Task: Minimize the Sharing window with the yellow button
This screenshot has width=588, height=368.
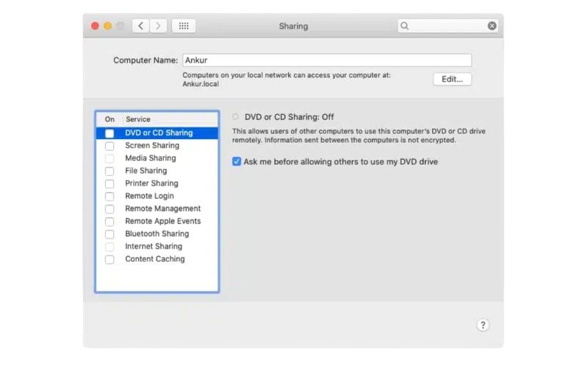Action: [x=107, y=26]
